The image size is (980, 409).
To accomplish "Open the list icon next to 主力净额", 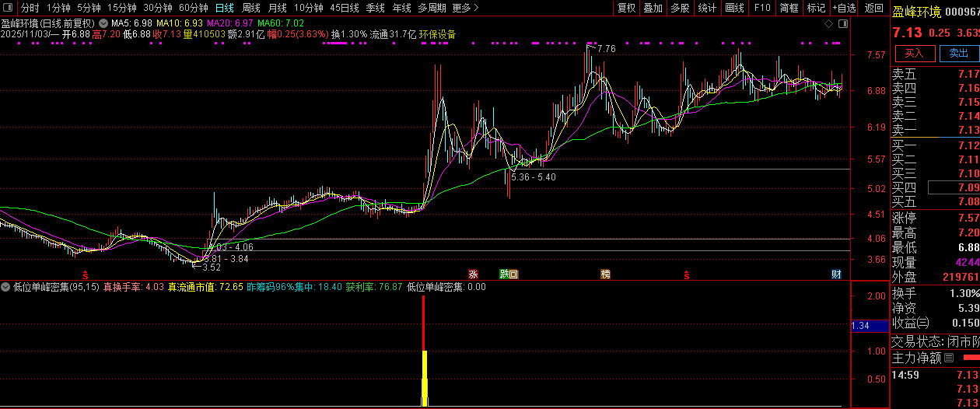I will [948, 358].
